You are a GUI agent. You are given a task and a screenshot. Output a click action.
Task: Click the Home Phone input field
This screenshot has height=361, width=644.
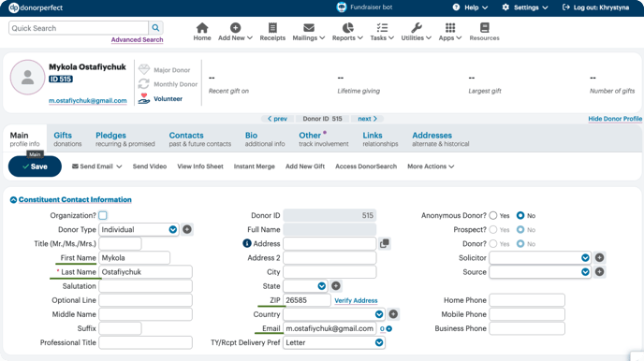[527, 300]
